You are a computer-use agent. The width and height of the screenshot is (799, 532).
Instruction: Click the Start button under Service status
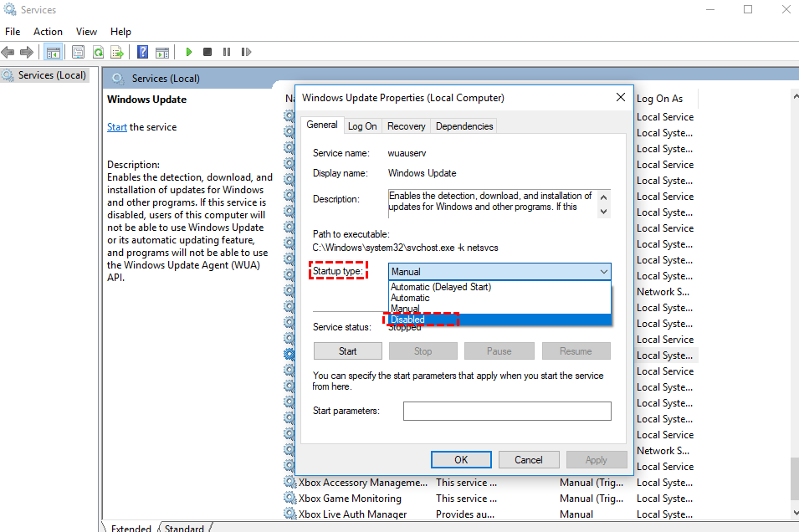click(347, 351)
